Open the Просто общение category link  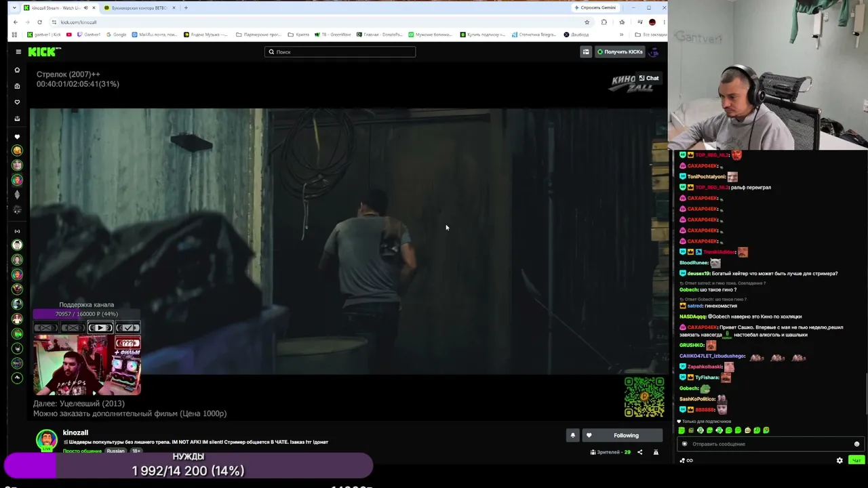[82, 451]
